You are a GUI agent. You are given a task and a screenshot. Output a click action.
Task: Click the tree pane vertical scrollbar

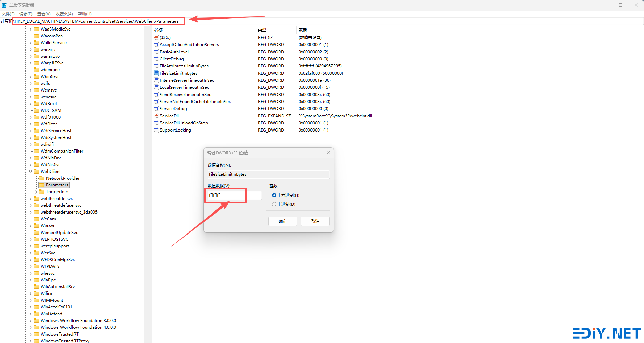tap(147, 305)
